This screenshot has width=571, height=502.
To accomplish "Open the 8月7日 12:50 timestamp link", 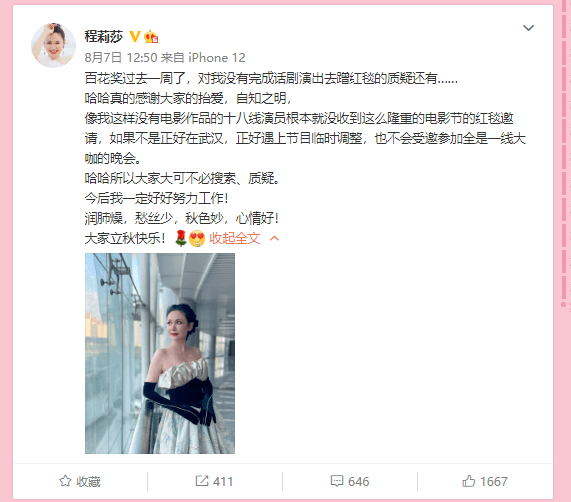I will click(121, 58).
